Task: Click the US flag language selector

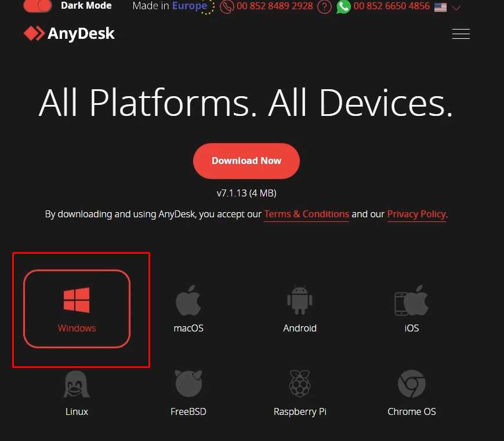Action: [x=440, y=7]
